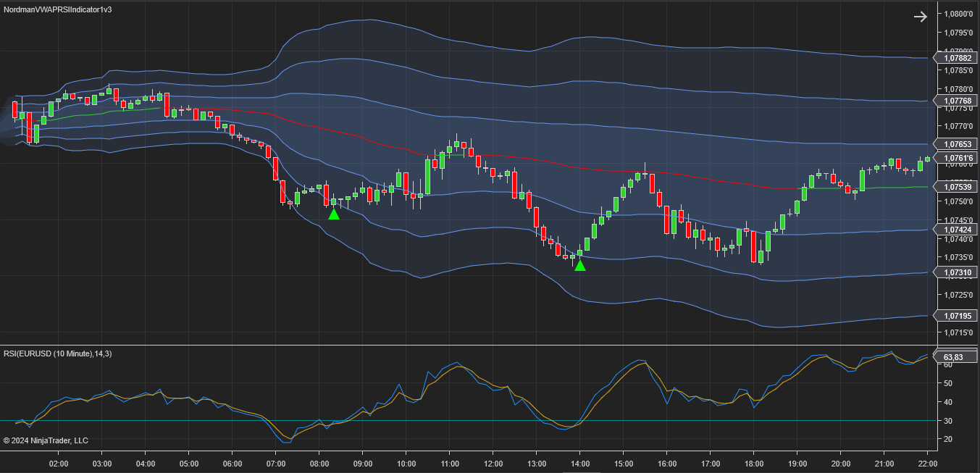980x473 pixels.
Task: Click the 1,07195 lowest band price marker
Action: (956, 316)
